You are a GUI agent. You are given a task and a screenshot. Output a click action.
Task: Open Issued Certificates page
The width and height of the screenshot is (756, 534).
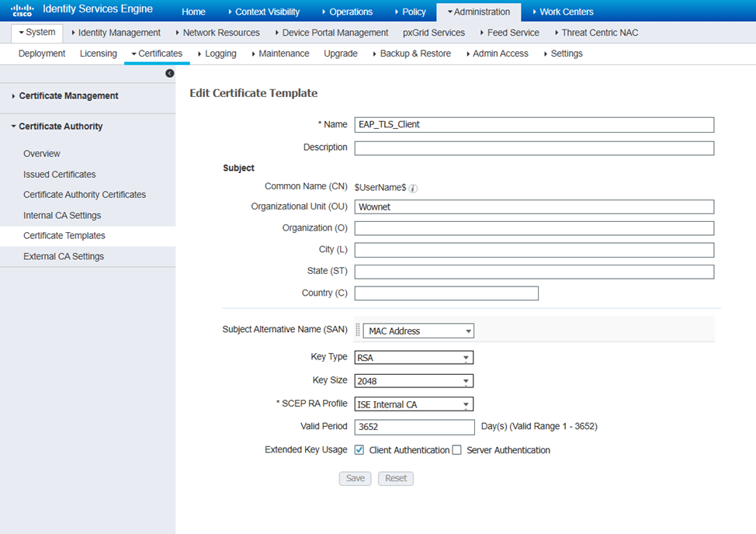(59, 175)
